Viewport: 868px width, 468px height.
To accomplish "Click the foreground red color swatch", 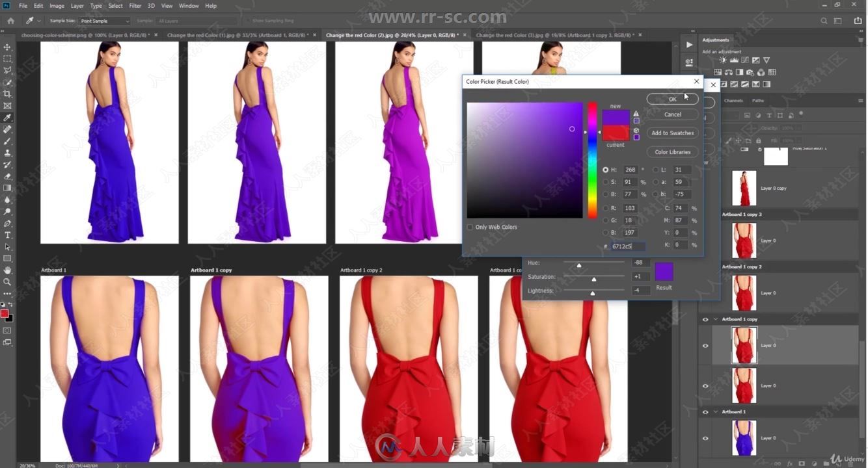I will [5, 314].
